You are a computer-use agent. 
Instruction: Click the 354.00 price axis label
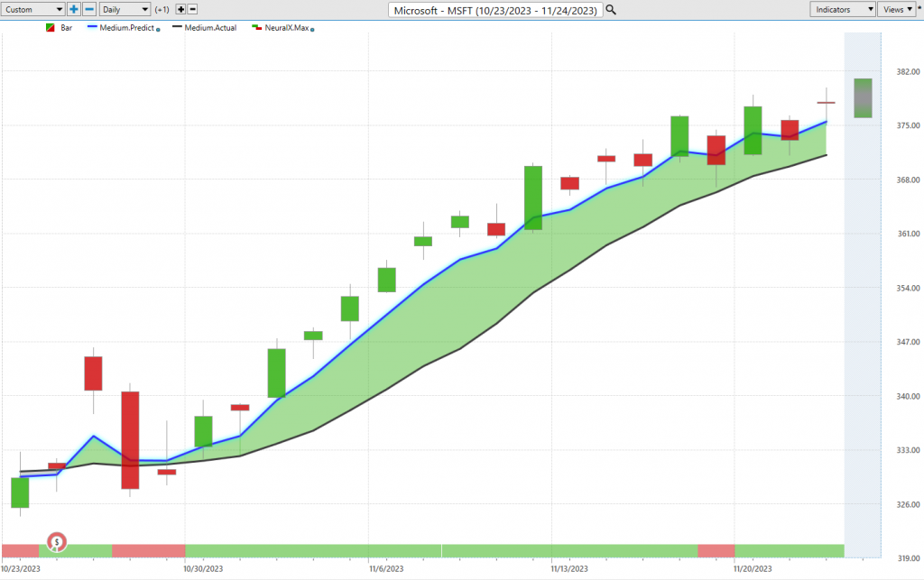pyautogui.click(x=908, y=288)
